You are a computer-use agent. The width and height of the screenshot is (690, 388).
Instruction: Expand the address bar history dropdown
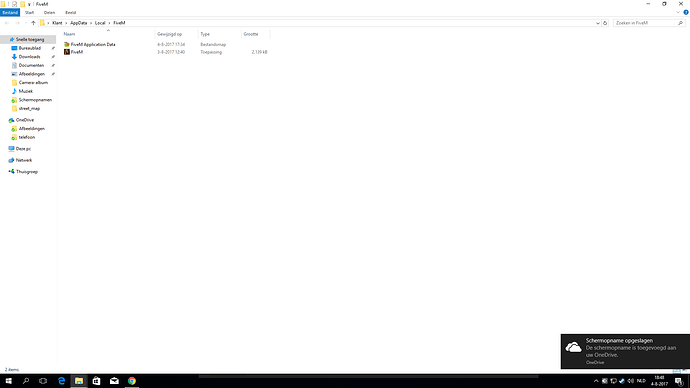click(x=598, y=23)
